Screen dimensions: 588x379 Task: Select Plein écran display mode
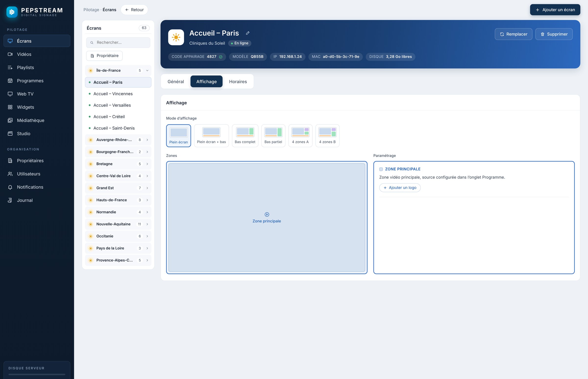coord(179,136)
